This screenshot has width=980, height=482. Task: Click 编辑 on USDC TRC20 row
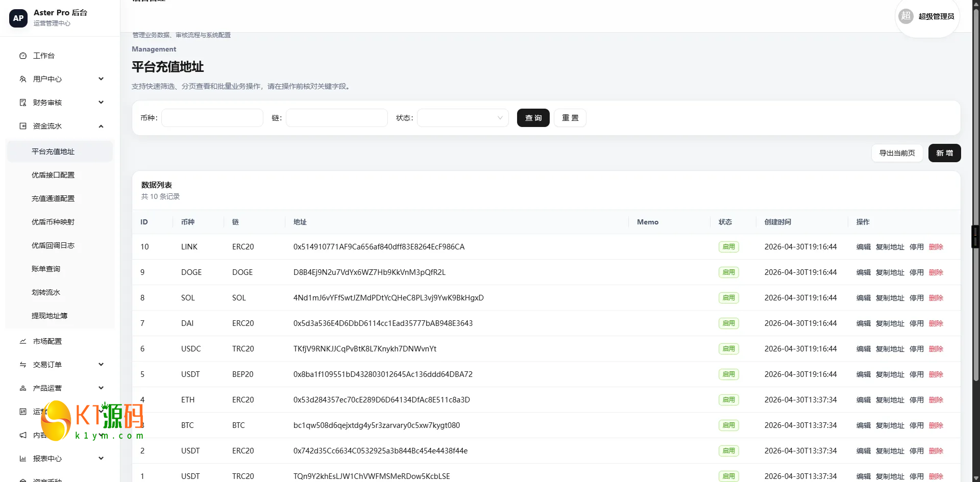(x=864, y=349)
